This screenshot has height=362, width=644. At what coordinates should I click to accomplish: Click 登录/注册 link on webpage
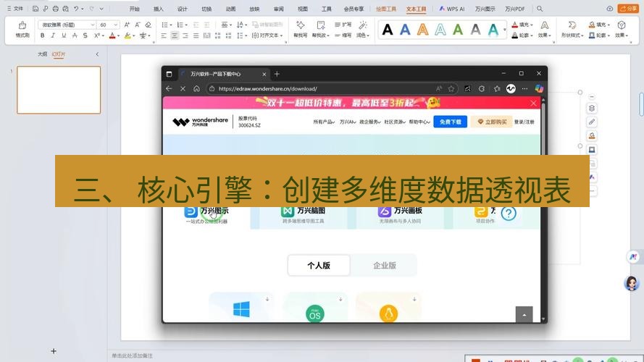[524, 122]
